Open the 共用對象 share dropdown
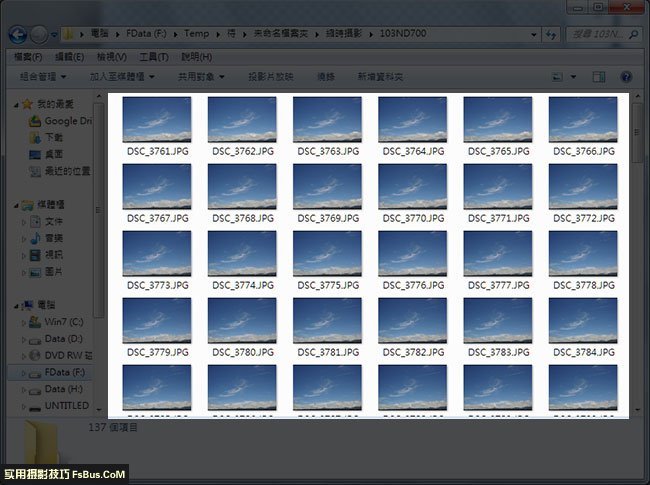The width and height of the screenshot is (650, 485). click(200, 76)
